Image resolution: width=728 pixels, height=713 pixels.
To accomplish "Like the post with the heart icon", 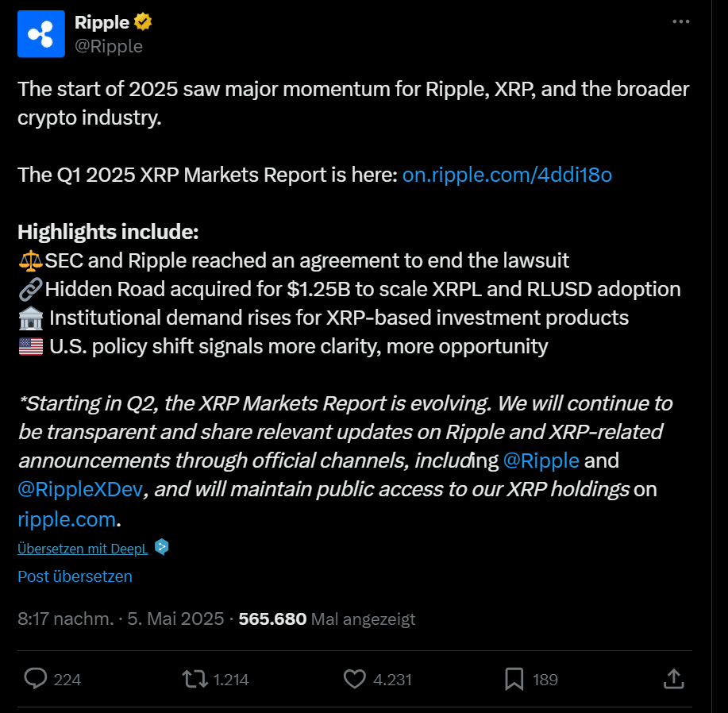I will point(353,679).
